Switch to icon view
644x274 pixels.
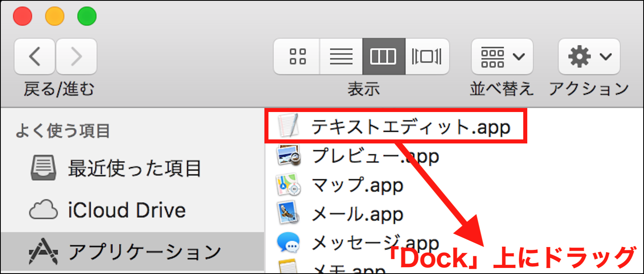pos(297,56)
